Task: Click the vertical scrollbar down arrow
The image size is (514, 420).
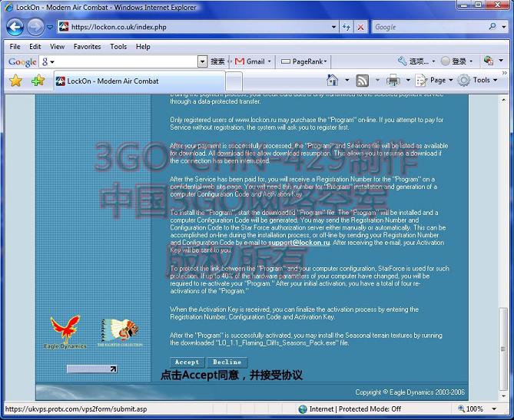Action: [503, 395]
